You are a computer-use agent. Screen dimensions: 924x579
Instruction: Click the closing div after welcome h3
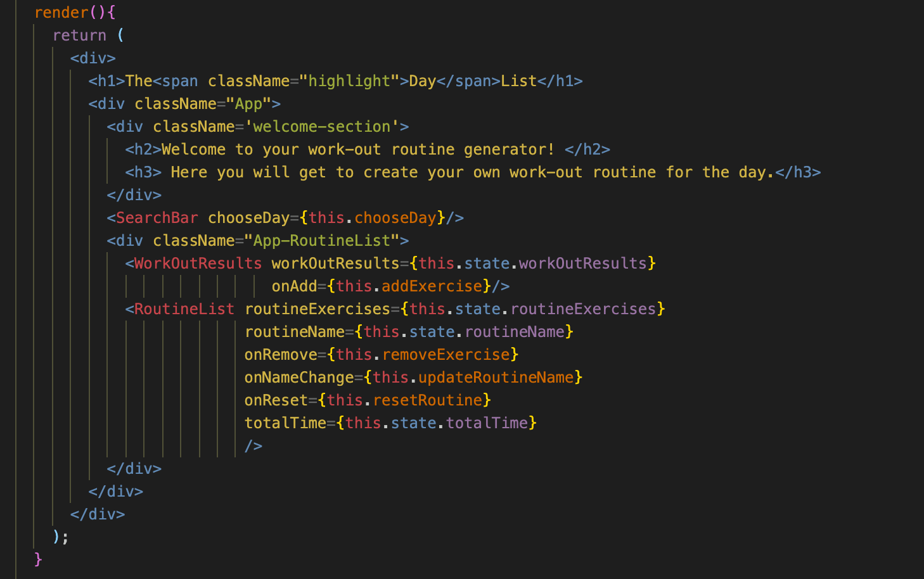tap(134, 195)
